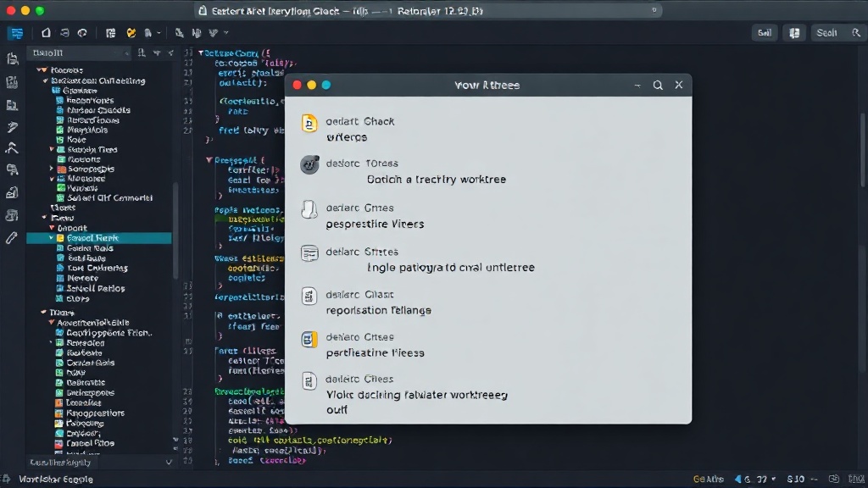Collapse the 'Satrdyn Tires' tree node
The image size is (868, 488).
coord(52,149)
